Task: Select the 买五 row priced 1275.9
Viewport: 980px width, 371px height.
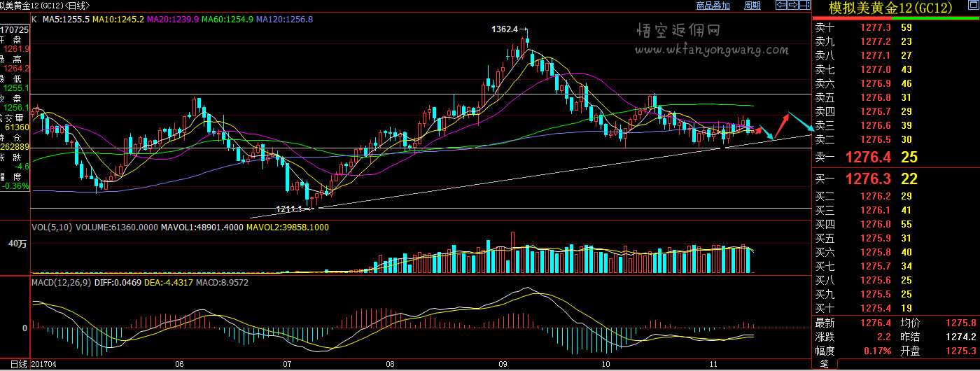Action: click(895, 238)
